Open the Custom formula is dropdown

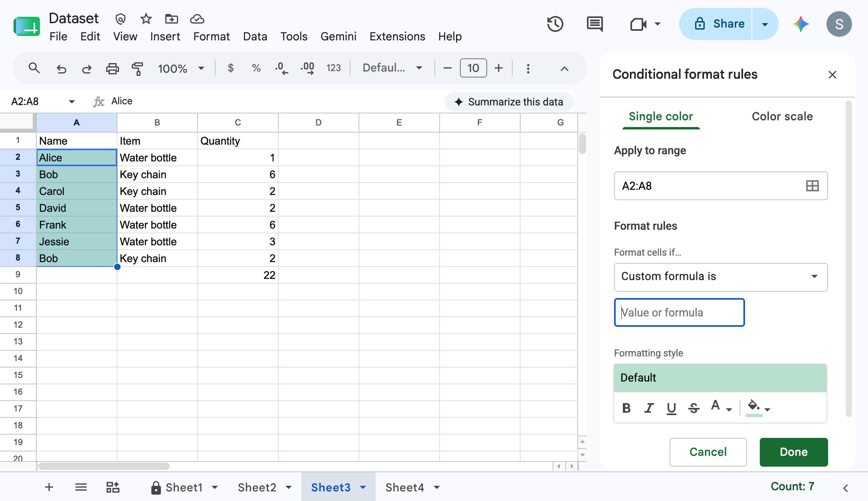[x=721, y=277]
